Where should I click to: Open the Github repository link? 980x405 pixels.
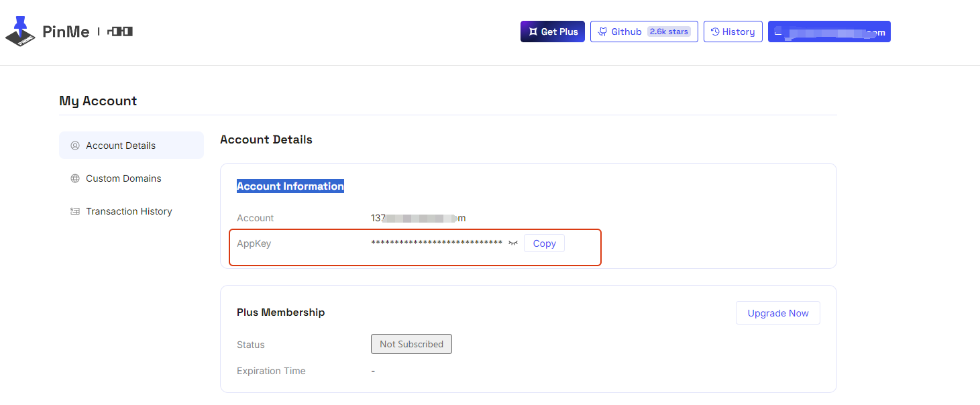point(644,32)
